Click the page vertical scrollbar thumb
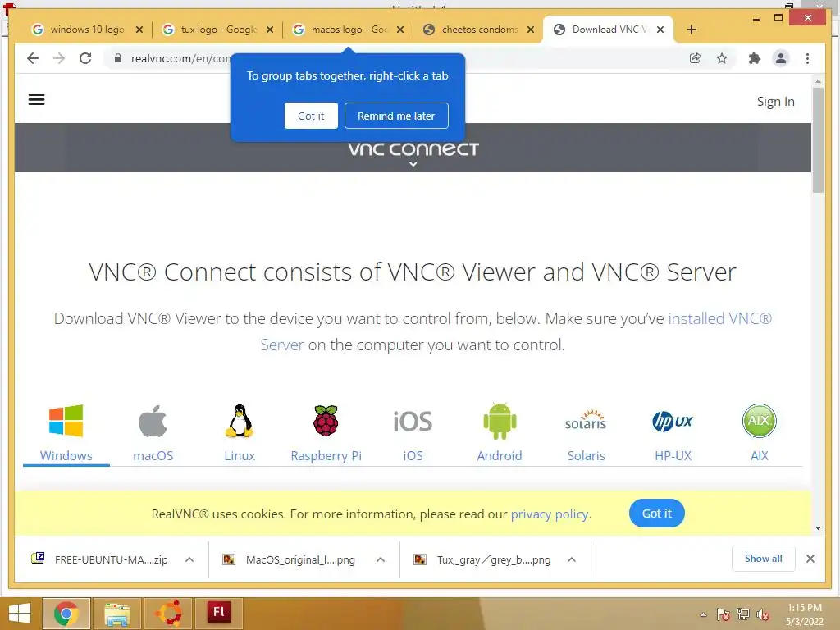Viewport: 840px width, 630px height. [818, 139]
